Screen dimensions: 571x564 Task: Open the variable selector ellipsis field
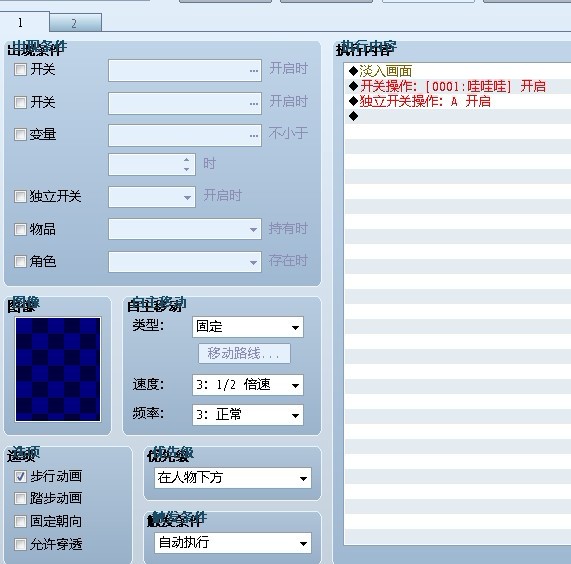(x=185, y=135)
